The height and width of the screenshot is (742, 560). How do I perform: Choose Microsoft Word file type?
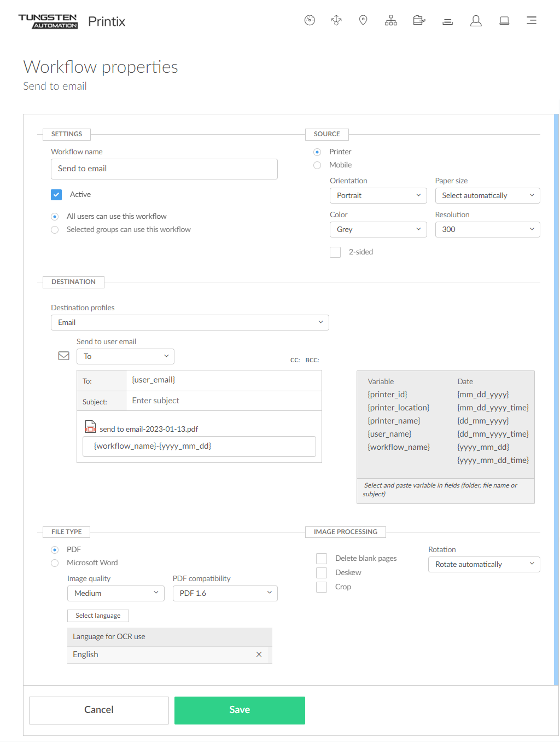(55, 563)
